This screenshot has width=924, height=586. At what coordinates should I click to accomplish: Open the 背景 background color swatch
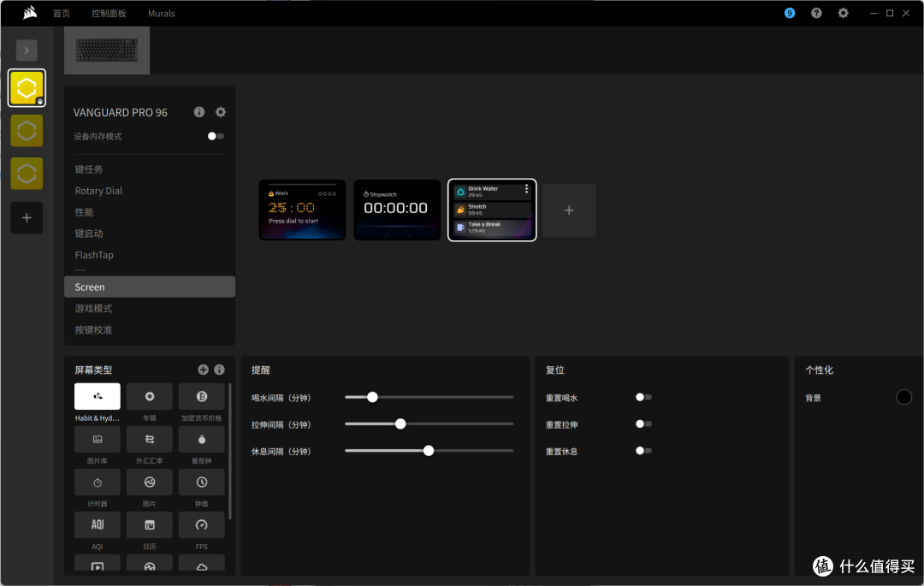903,397
